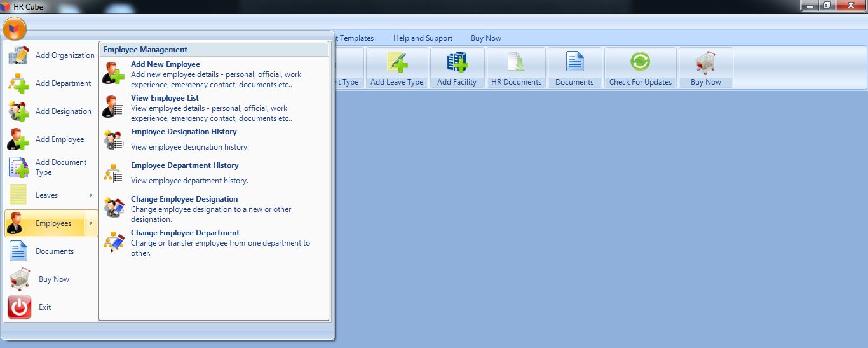This screenshot has width=868, height=348.
Task: Click the HR Documents toolbar icon
Action: click(516, 62)
